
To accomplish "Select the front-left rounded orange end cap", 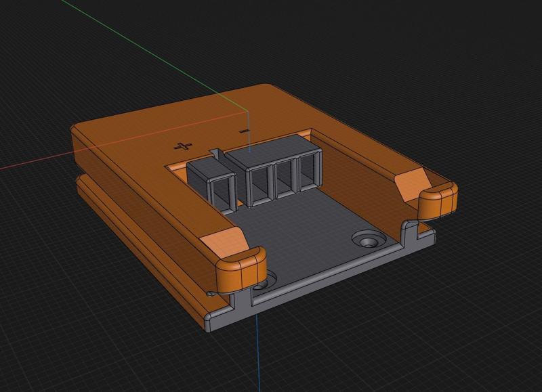I will [241, 269].
